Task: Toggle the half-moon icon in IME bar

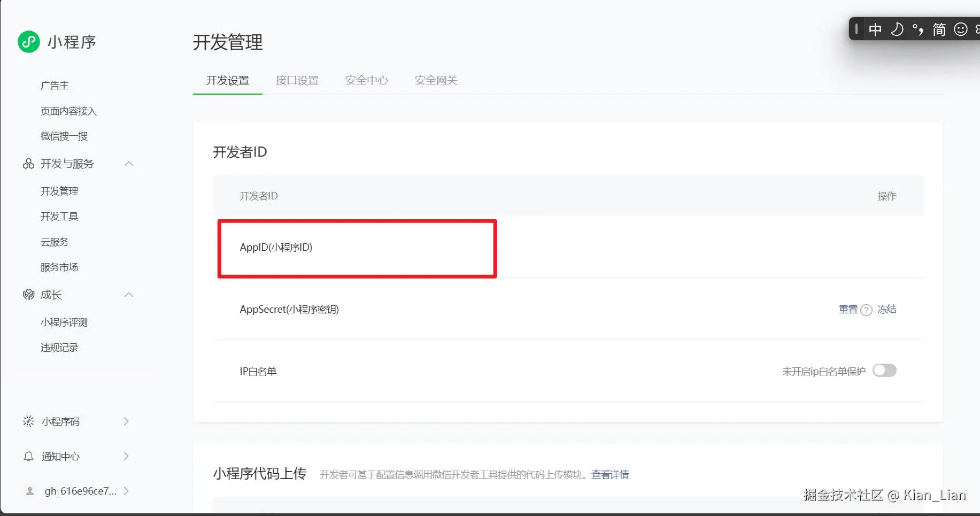Action: coord(897,29)
